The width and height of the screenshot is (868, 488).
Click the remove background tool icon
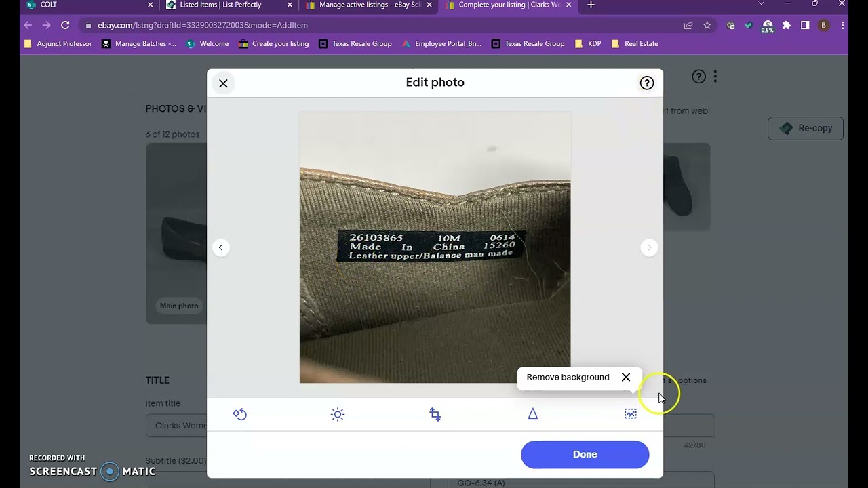631,414
